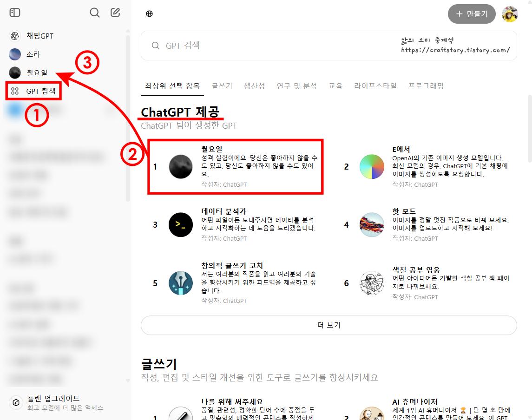Open the 색칠 공부 영웅 title
The image size is (532, 420).
(416, 270)
